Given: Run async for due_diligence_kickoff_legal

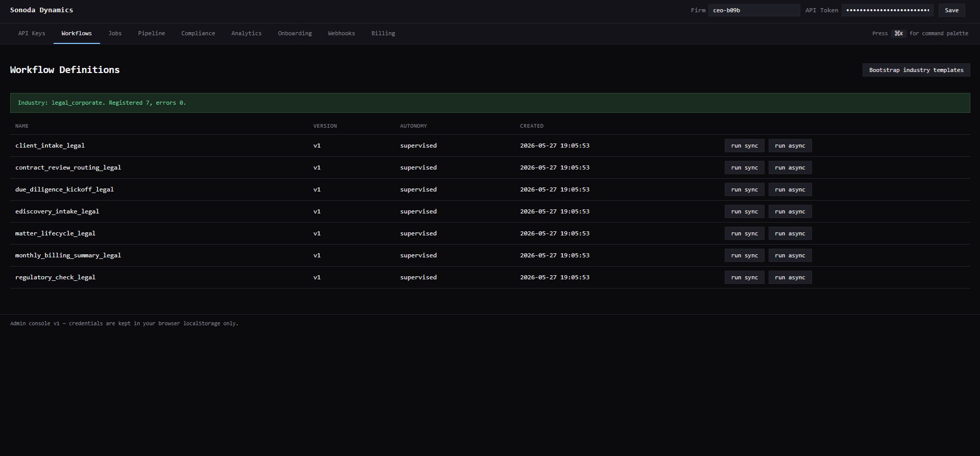Looking at the screenshot, I should [790, 189].
